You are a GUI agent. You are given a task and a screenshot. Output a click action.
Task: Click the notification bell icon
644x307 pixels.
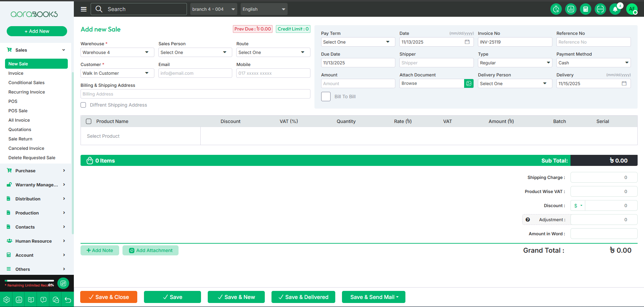click(615, 9)
